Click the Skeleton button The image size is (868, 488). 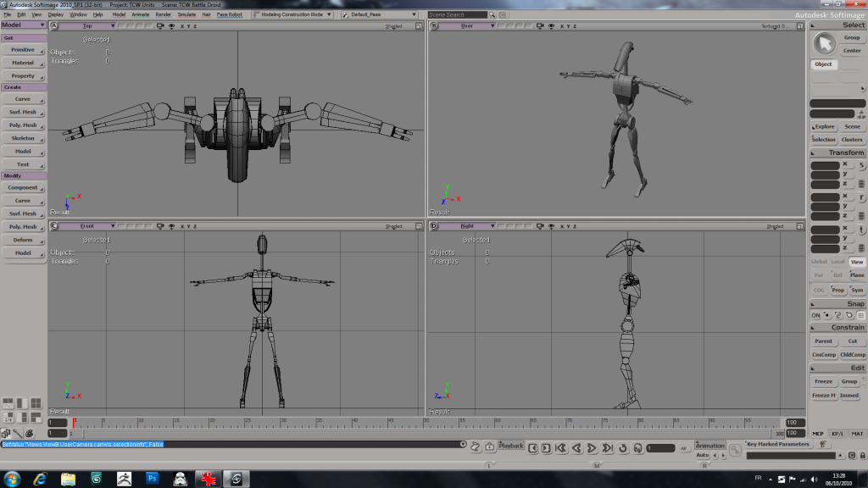click(x=23, y=138)
